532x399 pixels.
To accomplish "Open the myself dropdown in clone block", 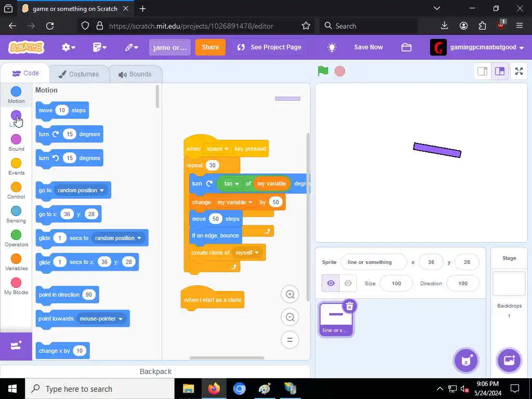I will click(x=247, y=252).
